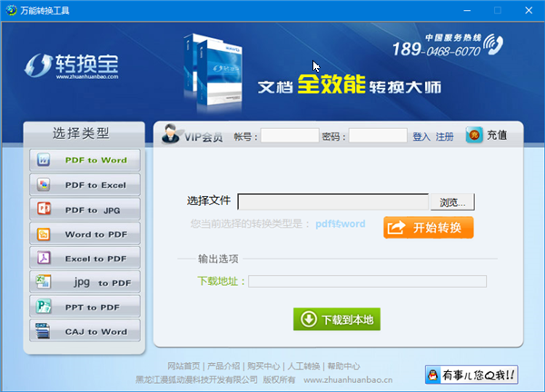This screenshot has height=392, width=545.
Task: Click the 充值 recharge text
Action: click(497, 134)
